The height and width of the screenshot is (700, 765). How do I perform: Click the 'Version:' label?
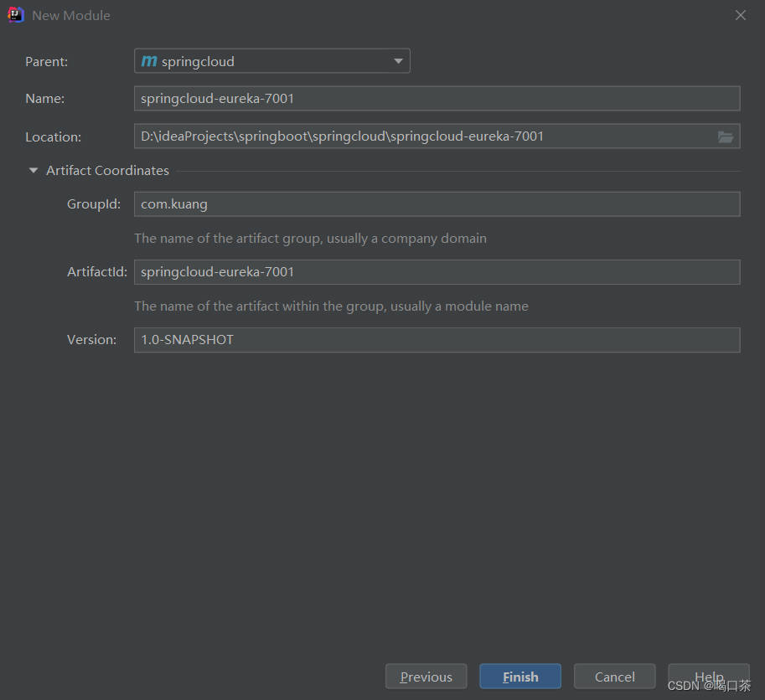[91, 339]
